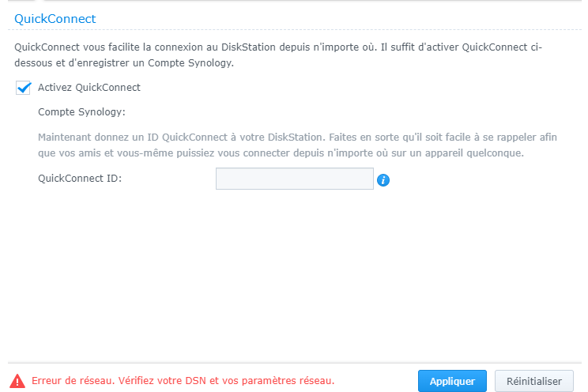Click the Activez QuickConnect label text

pos(89,88)
